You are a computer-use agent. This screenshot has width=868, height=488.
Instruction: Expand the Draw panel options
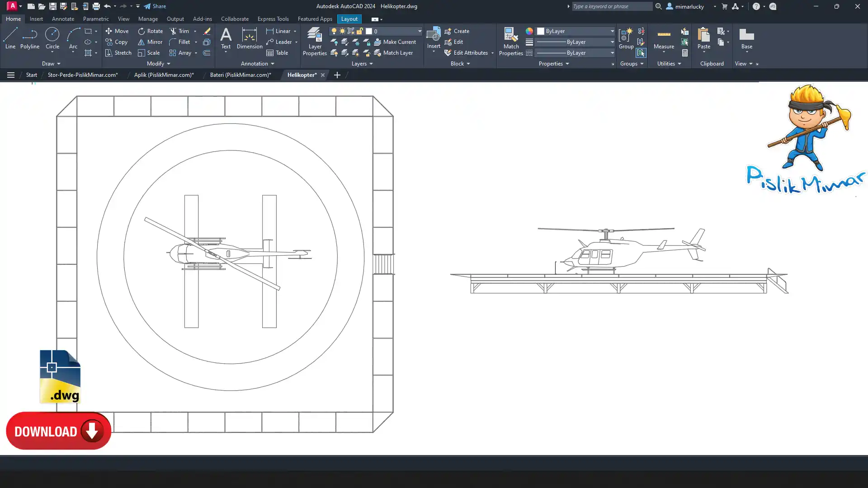click(x=51, y=64)
